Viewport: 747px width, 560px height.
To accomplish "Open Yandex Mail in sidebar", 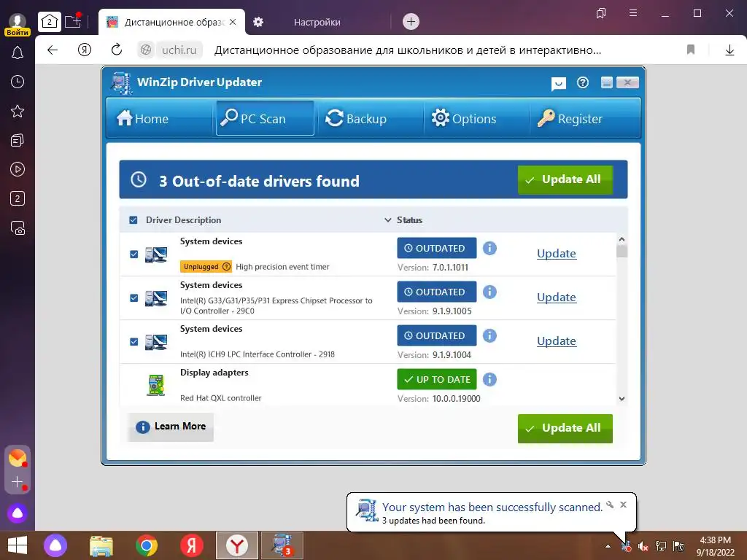I will point(18,458).
